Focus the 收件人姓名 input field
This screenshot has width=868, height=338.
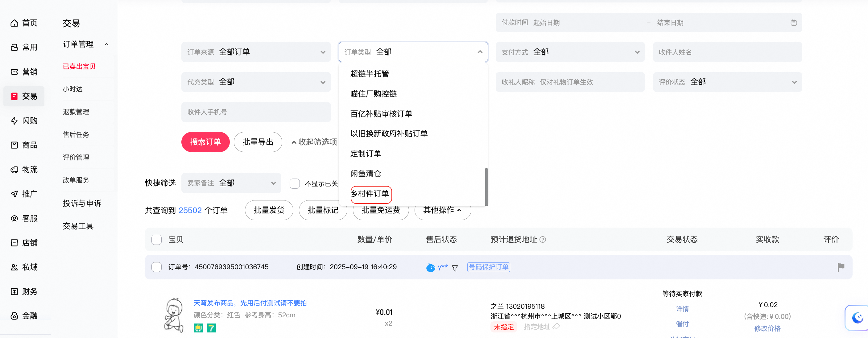727,52
